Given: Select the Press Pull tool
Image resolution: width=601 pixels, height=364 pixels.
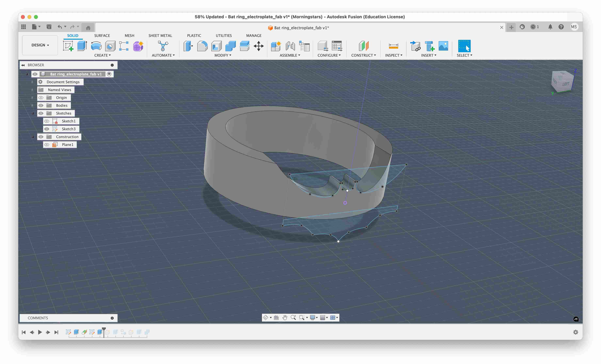Looking at the screenshot, I should 188,46.
